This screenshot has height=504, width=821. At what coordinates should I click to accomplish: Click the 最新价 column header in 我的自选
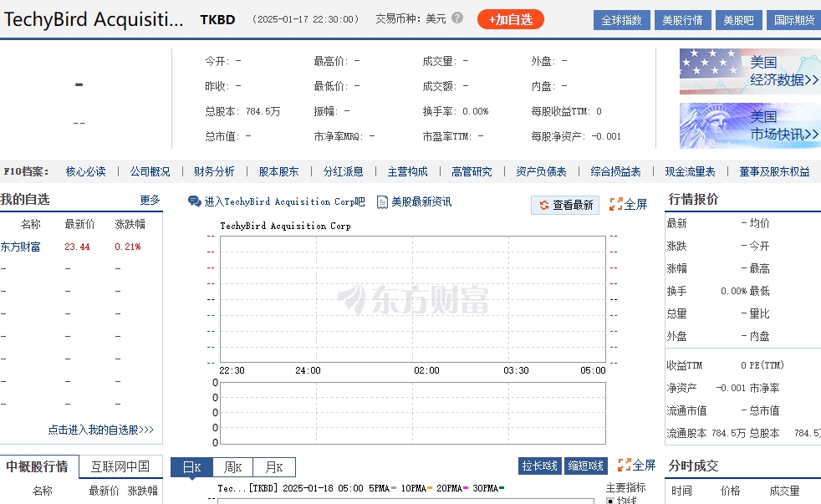[79, 224]
